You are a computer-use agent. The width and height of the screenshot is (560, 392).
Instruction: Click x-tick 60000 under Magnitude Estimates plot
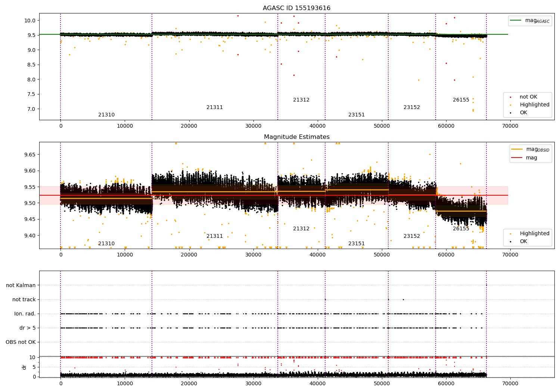click(446, 255)
